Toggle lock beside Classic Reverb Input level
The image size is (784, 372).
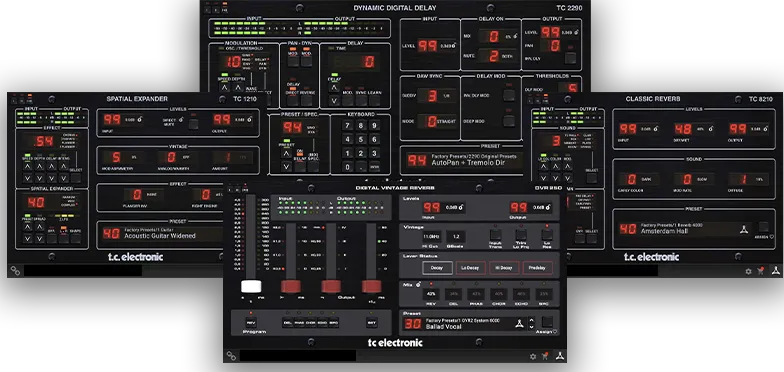[x=655, y=129]
